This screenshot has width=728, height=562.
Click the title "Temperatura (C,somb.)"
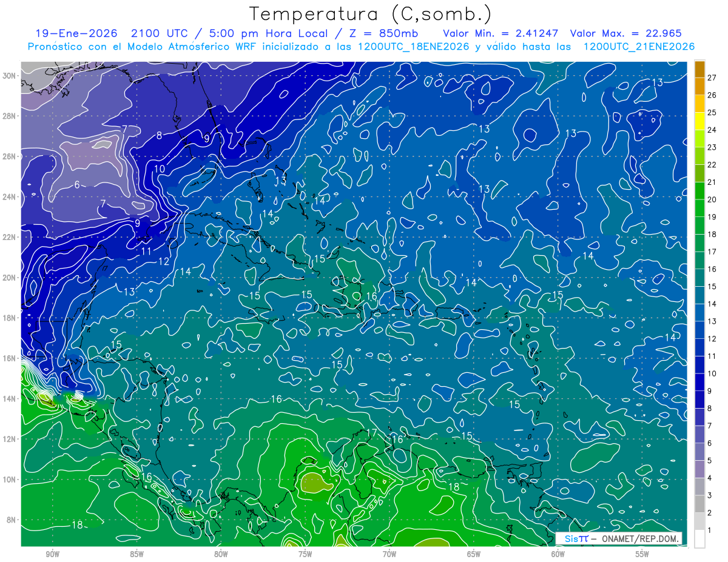click(370, 14)
